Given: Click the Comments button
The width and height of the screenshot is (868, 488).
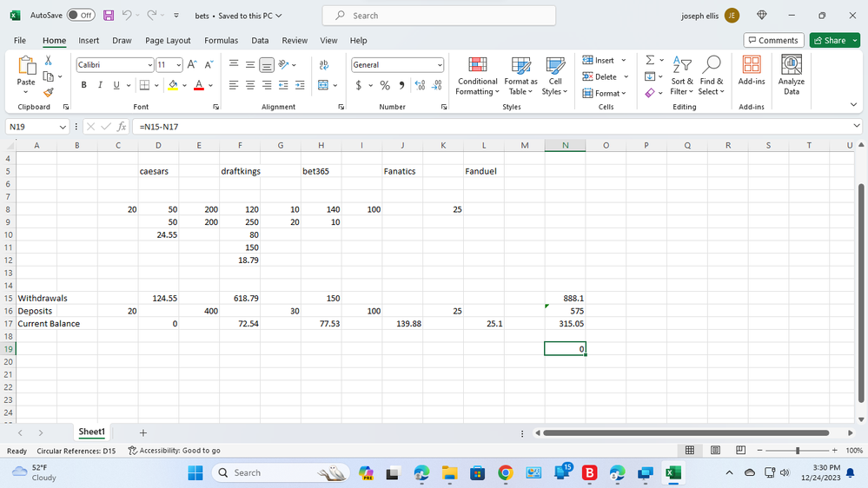Looking at the screenshot, I should [773, 41].
